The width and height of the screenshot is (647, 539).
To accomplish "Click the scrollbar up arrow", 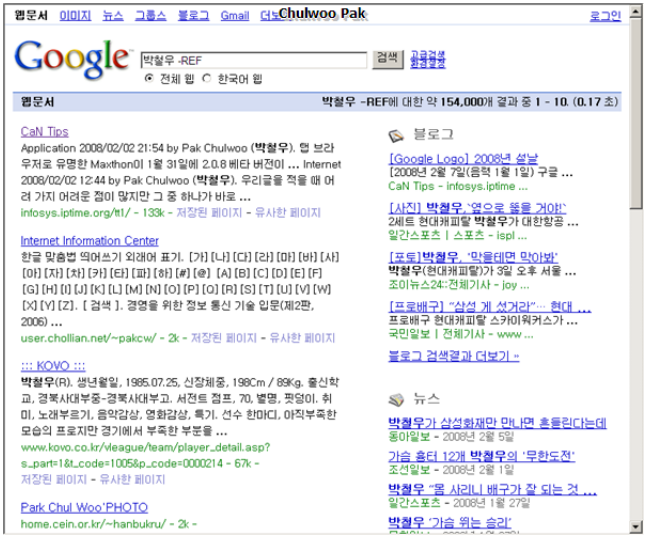I will 636,12.
